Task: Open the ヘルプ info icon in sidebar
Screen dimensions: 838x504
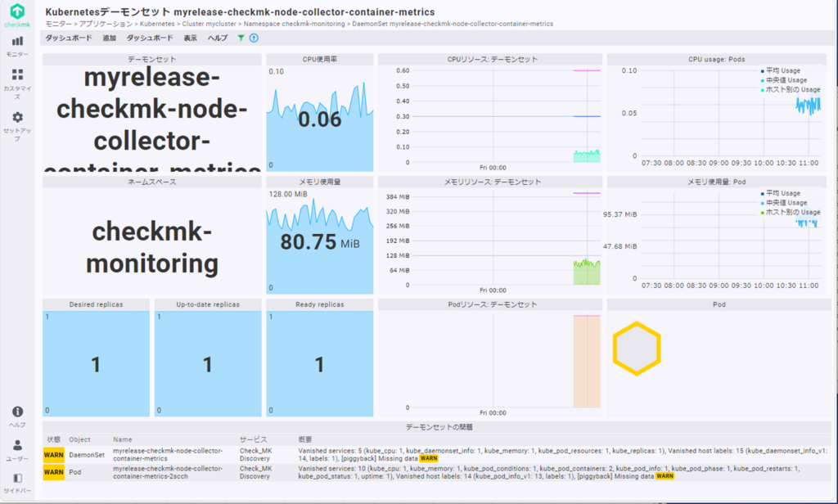Action: point(17,416)
